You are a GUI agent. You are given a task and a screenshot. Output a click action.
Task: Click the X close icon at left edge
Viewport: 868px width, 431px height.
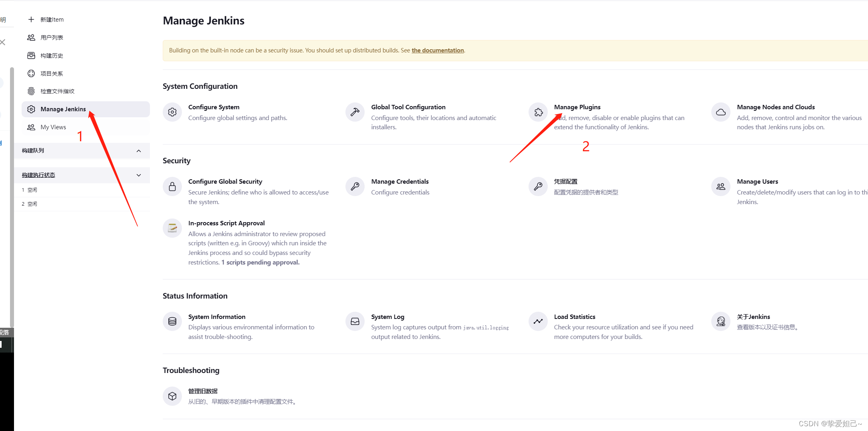pyautogui.click(x=3, y=42)
